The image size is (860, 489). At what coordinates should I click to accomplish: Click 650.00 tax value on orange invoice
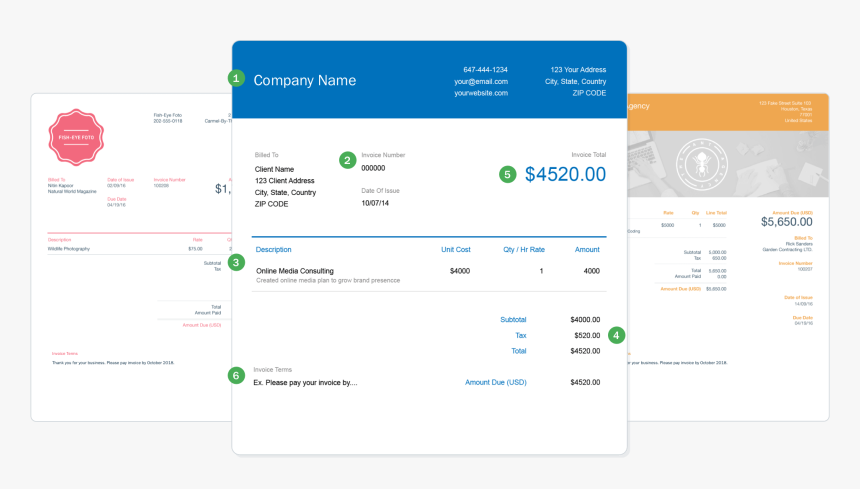(x=719, y=258)
